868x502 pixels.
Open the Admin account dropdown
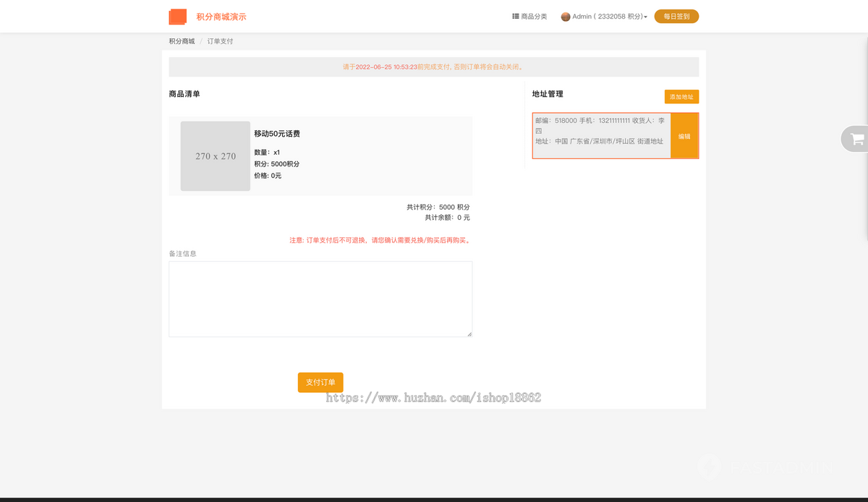pos(608,16)
